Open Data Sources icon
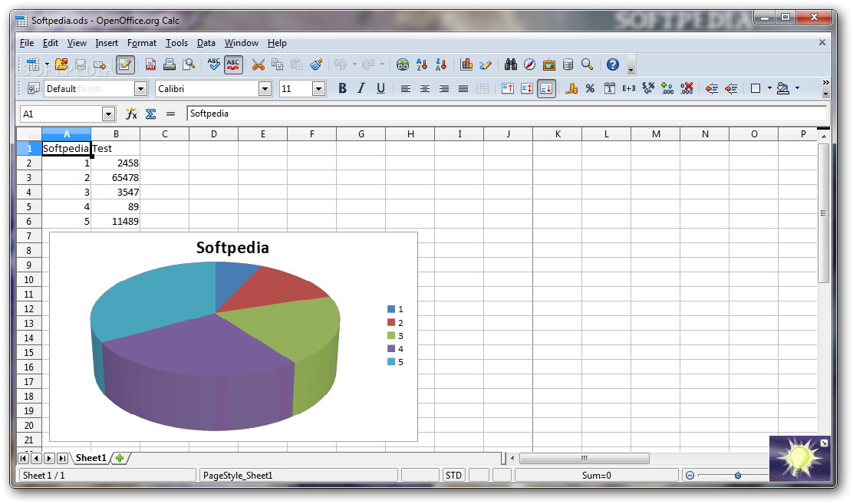This screenshot has height=504, width=853. (568, 64)
